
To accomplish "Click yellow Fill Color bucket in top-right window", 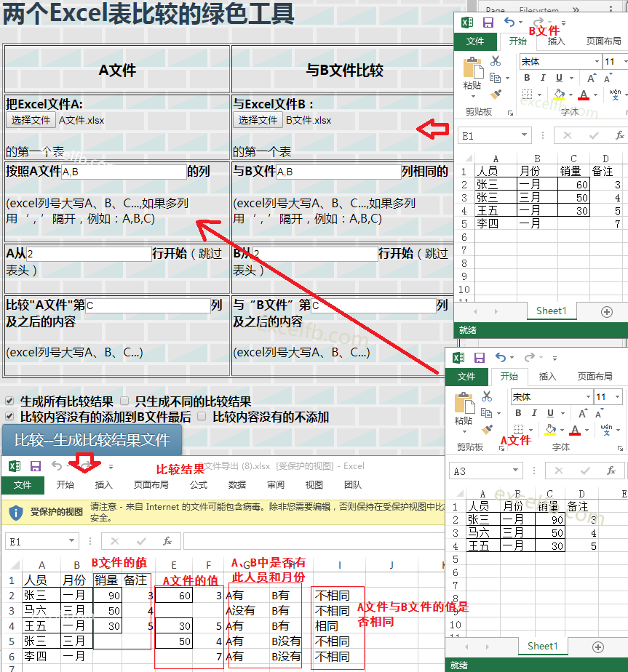I will coord(559,95).
